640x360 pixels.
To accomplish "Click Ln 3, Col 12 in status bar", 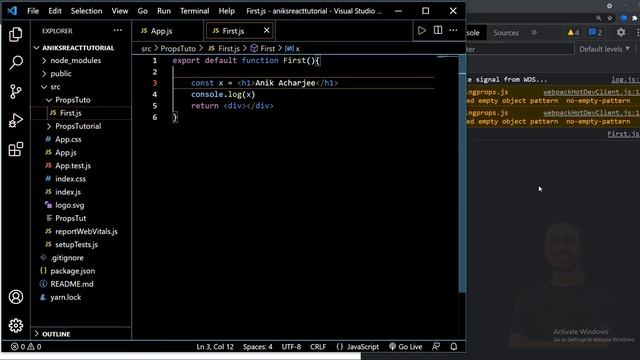I will pos(215,347).
